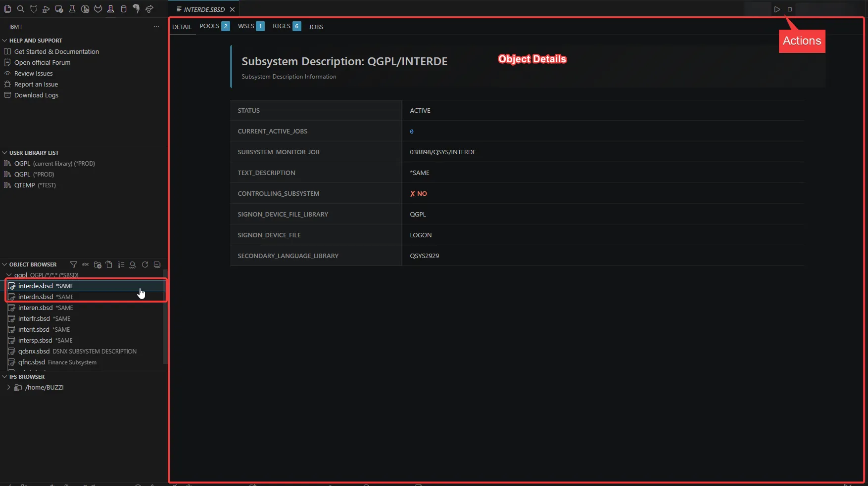
Task: Click the run action triangle icon
Action: (777, 9)
